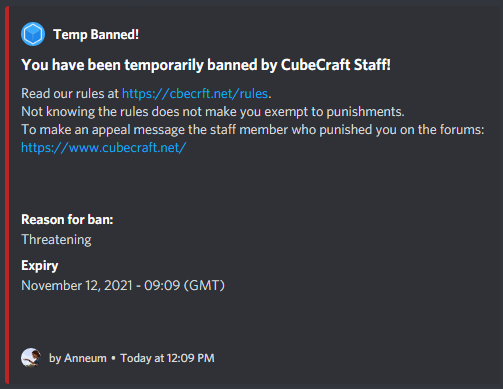This screenshot has height=389, width=503.
Task: Open the cbecrft.net/rules link
Action: pyautogui.click(x=195, y=94)
